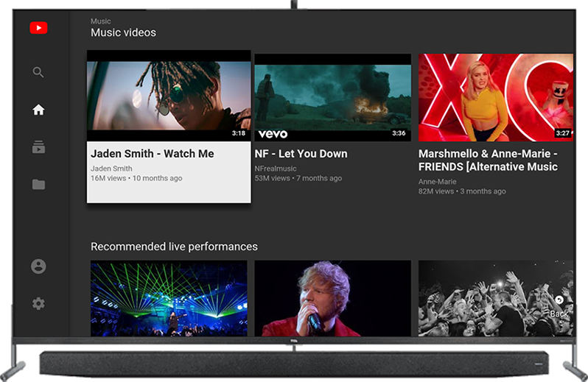Open the black-and-white crowd performance thumbnail
The width and height of the screenshot is (588, 382).
pyautogui.click(x=496, y=298)
